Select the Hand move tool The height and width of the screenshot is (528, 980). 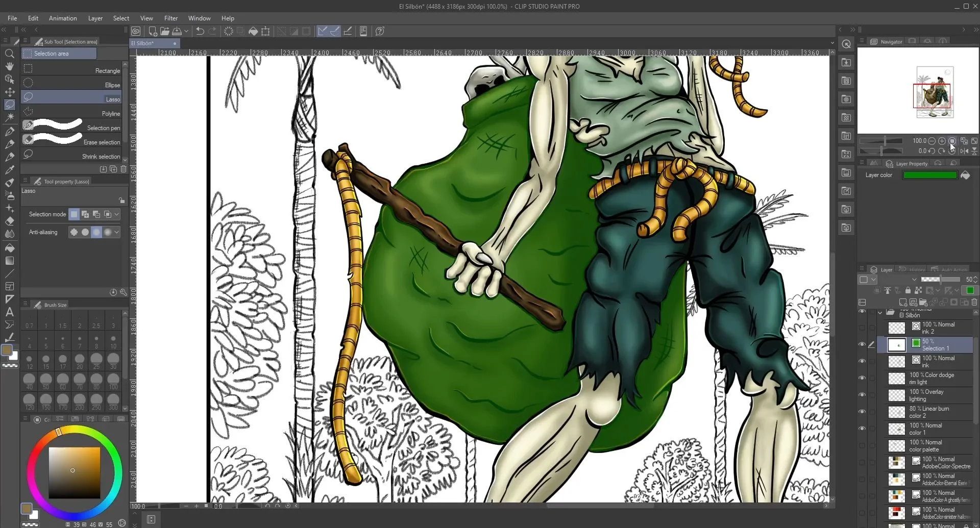pos(9,66)
